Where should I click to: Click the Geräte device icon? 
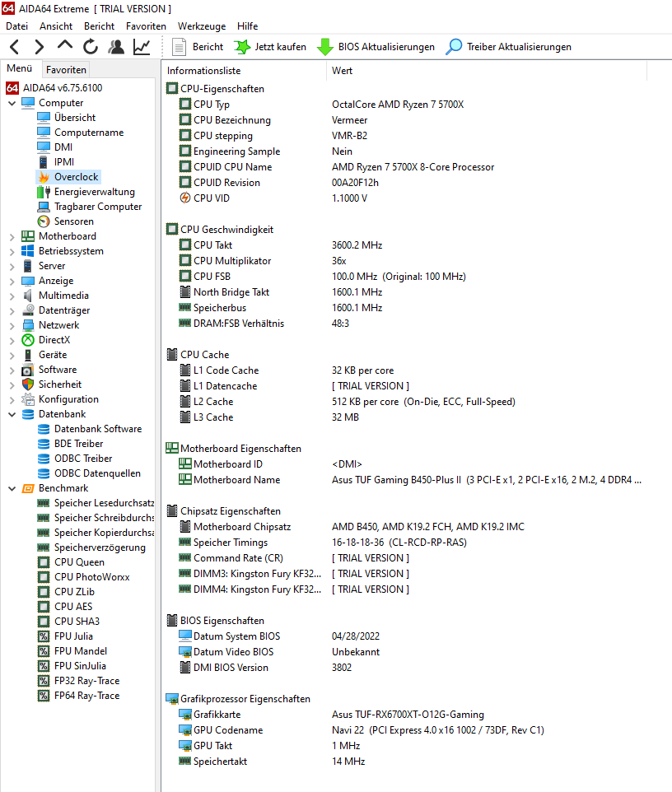click(28, 355)
